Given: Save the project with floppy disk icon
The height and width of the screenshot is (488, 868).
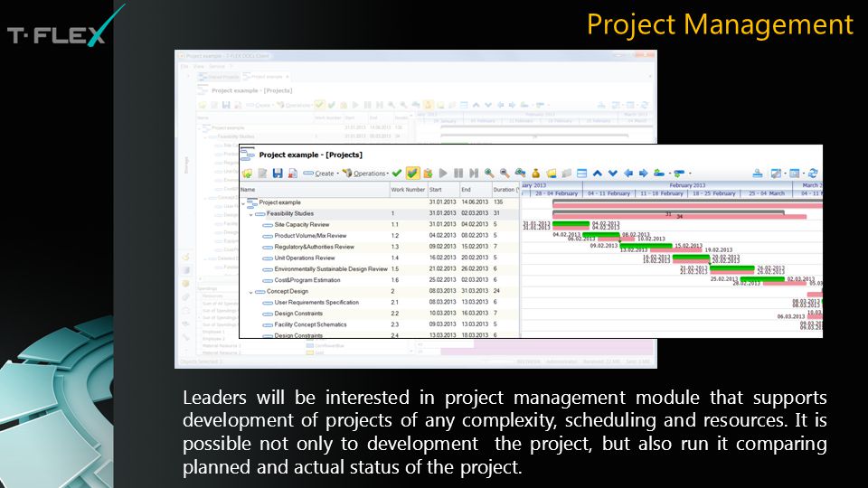Looking at the screenshot, I should [x=278, y=174].
